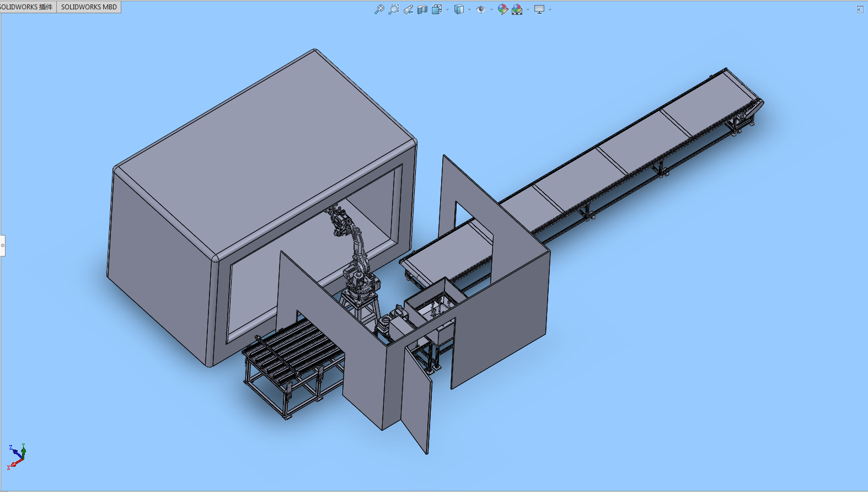This screenshot has width=868, height=492.
Task: Click the Hide/Show Items eye icon
Action: pyautogui.click(x=481, y=9)
